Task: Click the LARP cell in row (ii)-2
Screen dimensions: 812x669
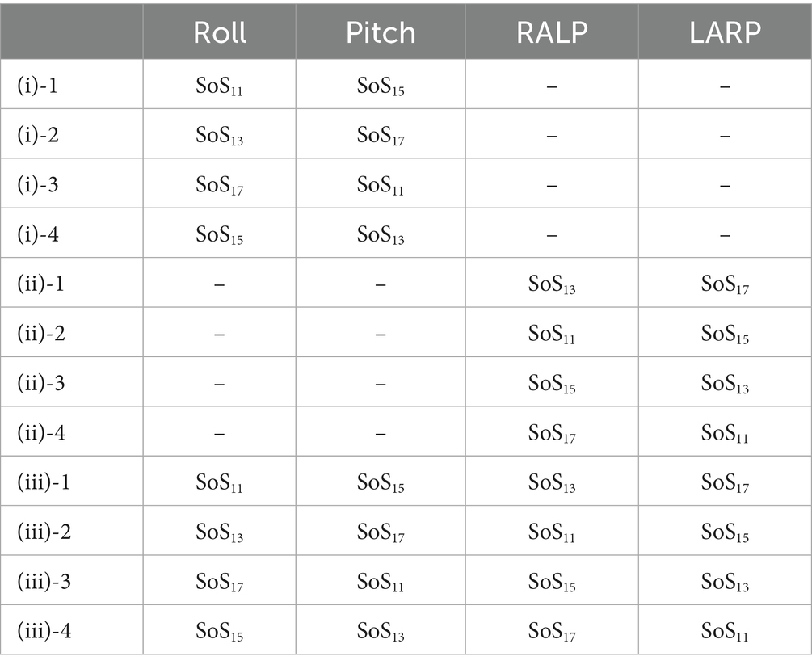Action: tap(725, 334)
